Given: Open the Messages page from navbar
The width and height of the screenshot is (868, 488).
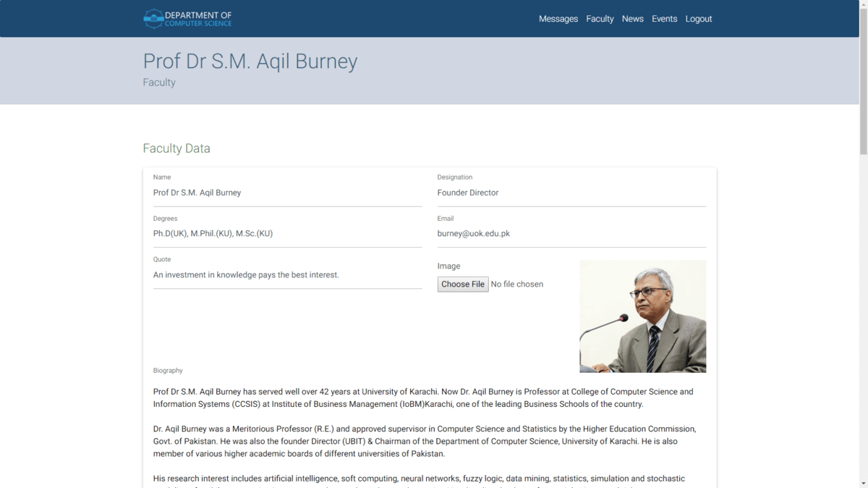Looking at the screenshot, I should click(558, 19).
